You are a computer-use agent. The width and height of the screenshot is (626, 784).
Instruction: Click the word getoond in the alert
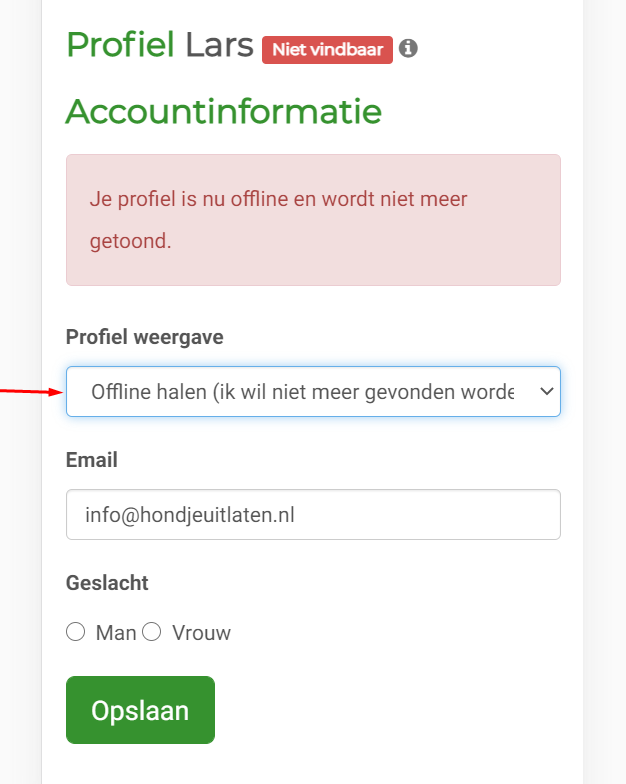coord(130,242)
